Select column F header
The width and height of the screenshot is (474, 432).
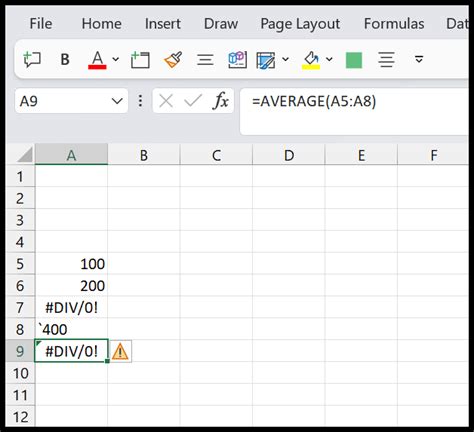coord(433,155)
